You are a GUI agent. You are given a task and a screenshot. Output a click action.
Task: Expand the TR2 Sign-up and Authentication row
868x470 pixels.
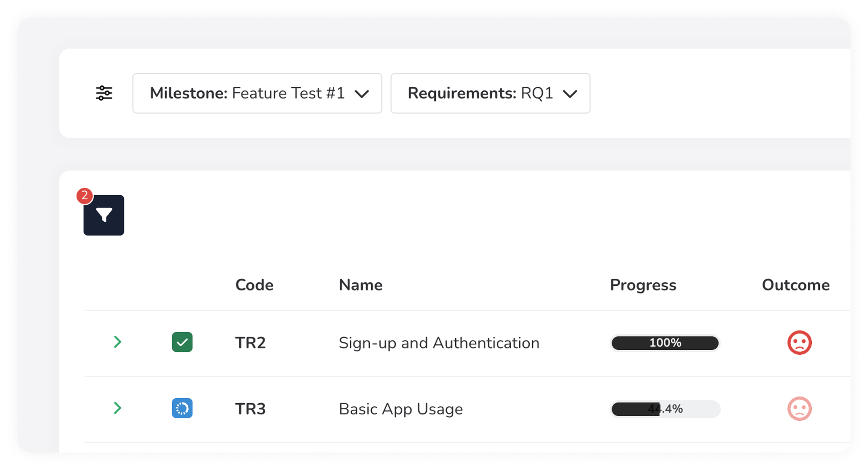pyautogui.click(x=118, y=342)
